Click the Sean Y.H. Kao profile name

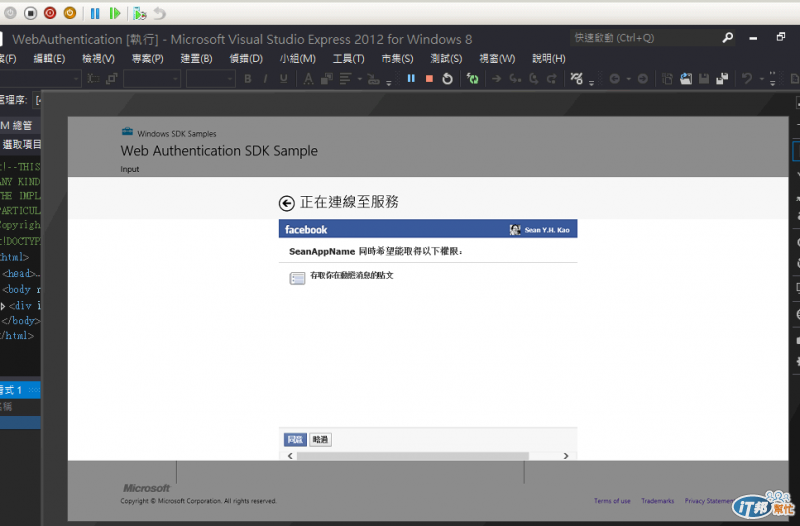pos(547,230)
